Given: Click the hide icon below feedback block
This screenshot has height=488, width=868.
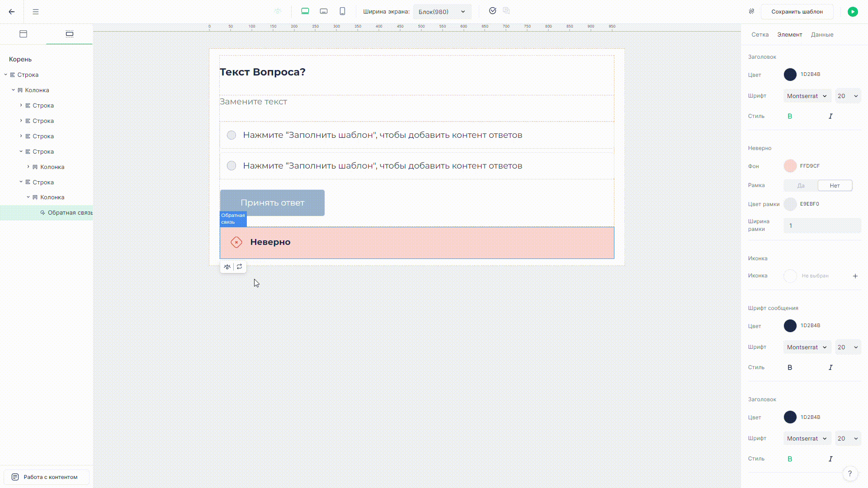Looking at the screenshot, I should coord(227,267).
